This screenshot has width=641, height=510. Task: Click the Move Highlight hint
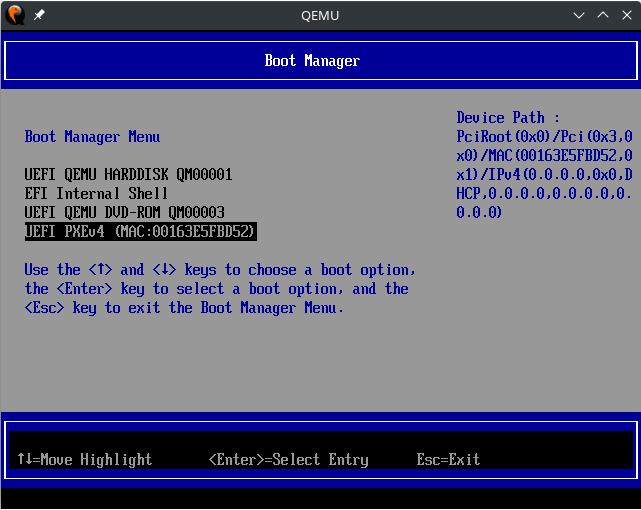click(85, 459)
